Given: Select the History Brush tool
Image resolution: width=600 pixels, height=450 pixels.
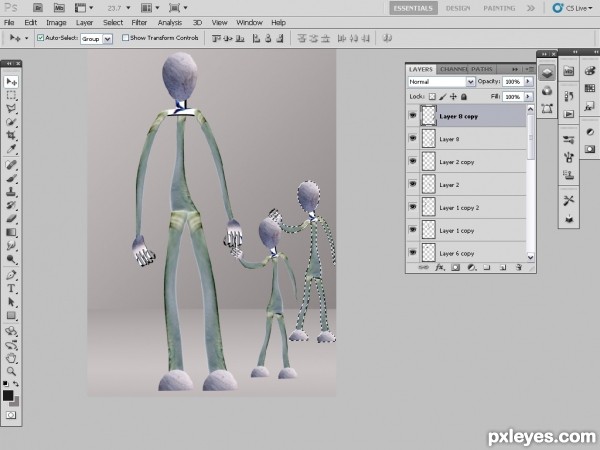Looking at the screenshot, I should (x=11, y=205).
